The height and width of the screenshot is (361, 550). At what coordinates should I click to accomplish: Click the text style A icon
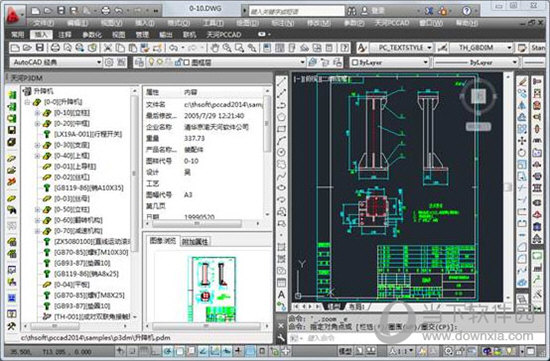362,47
